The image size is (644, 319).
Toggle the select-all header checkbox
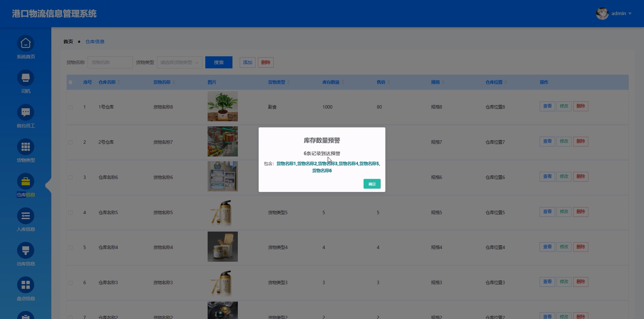pyautogui.click(x=71, y=82)
